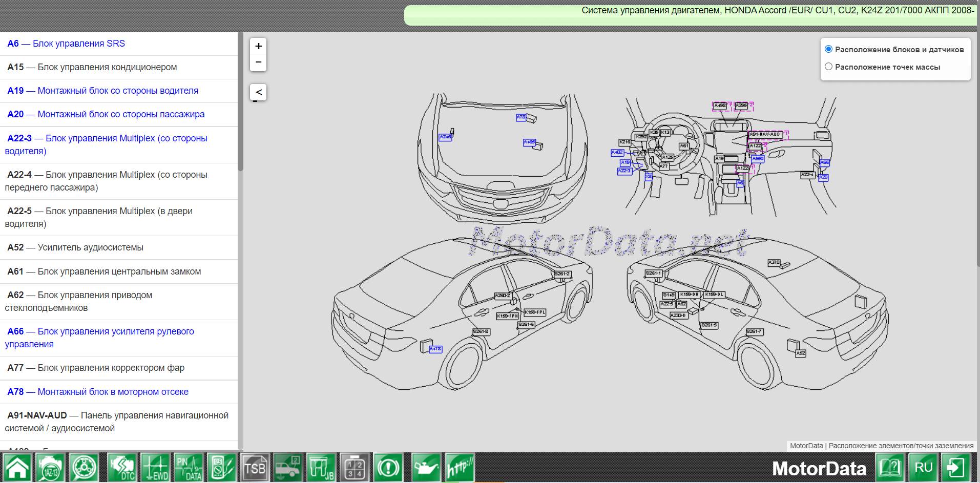Click the A22-4 label on passenger side

(807, 175)
